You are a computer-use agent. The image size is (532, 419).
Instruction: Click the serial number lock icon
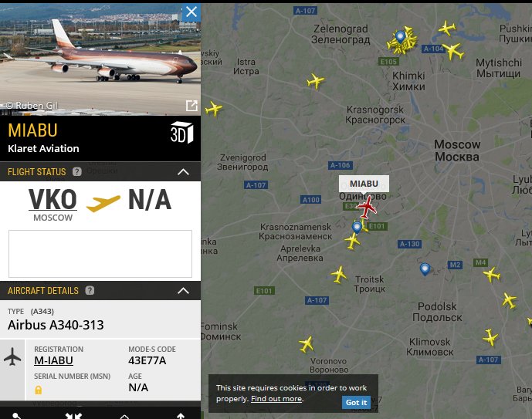point(39,390)
